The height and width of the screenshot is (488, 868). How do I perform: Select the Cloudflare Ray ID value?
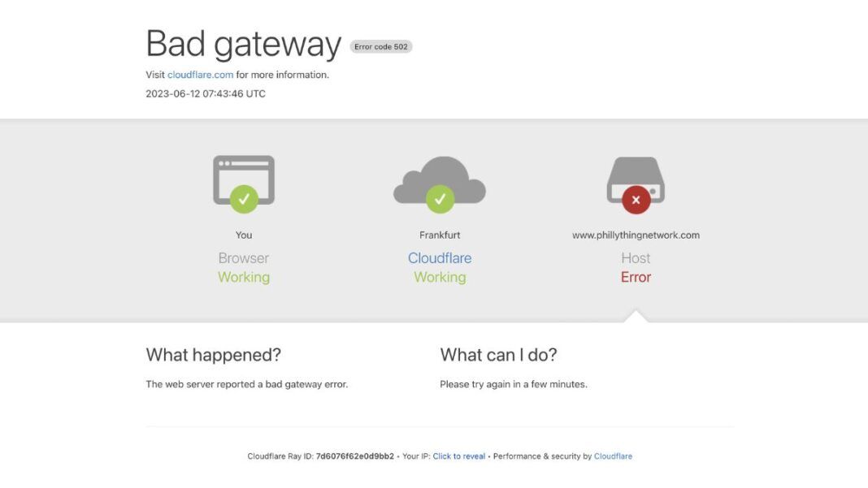[355, 456]
